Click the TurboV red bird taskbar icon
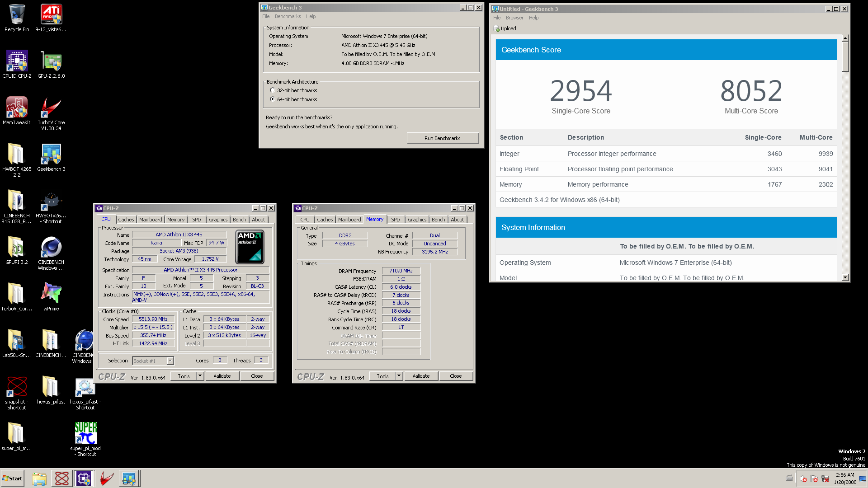Viewport: 868px width, 488px height. tap(106, 479)
